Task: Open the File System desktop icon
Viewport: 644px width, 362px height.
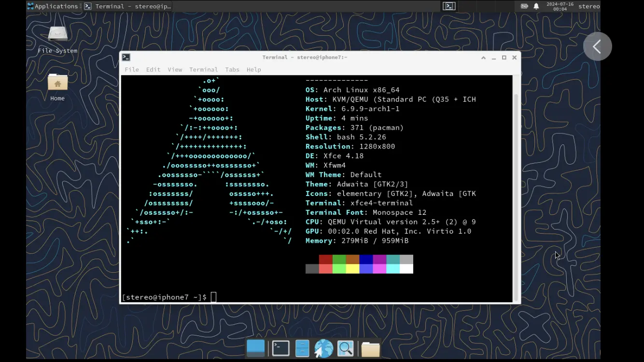Action: (x=57, y=40)
